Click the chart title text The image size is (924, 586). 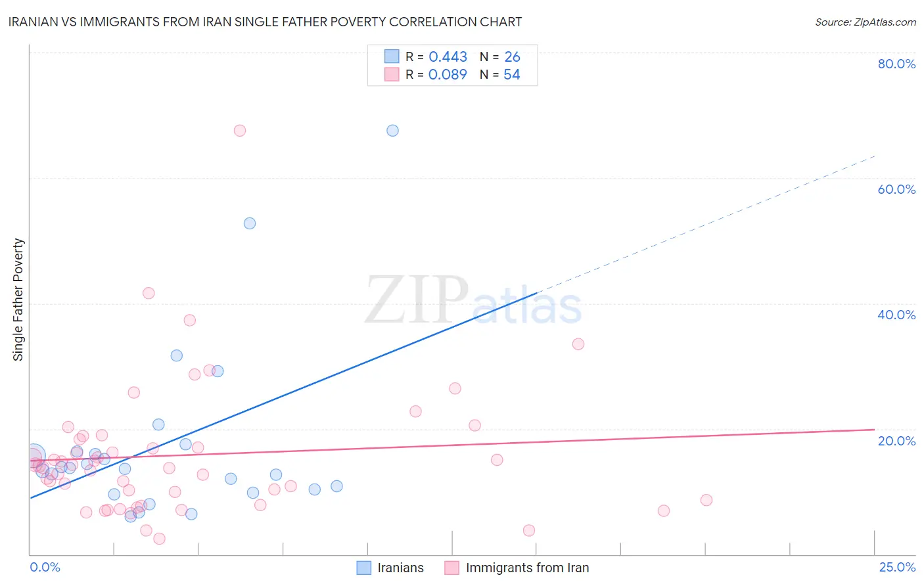coord(265,22)
